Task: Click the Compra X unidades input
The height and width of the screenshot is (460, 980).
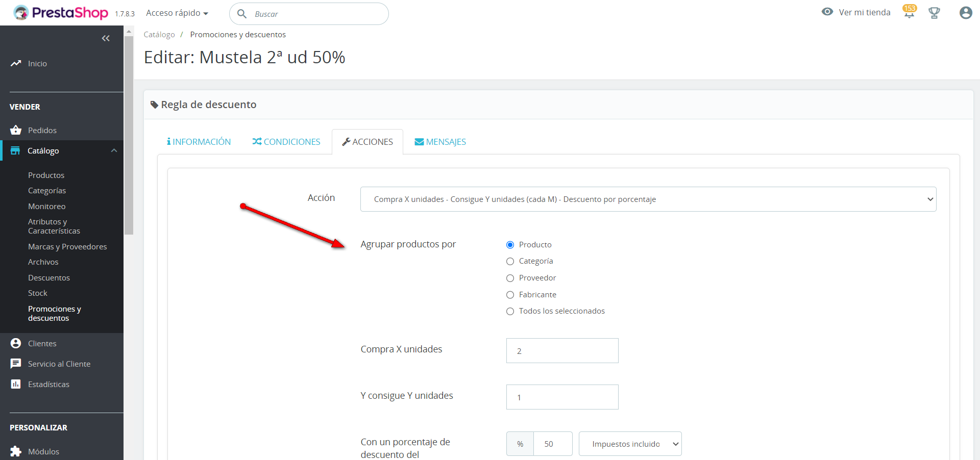Action: 562,351
